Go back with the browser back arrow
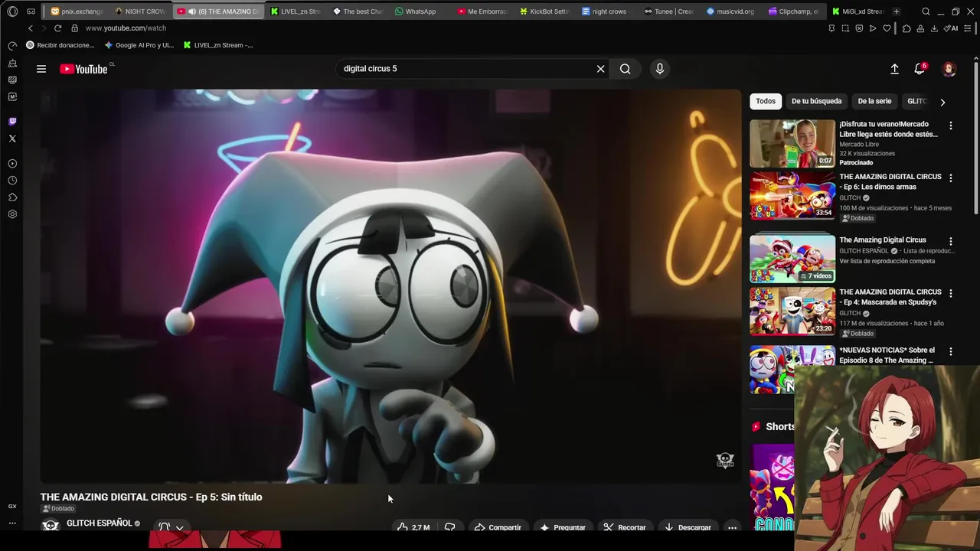980x551 pixels. pos(31,28)
